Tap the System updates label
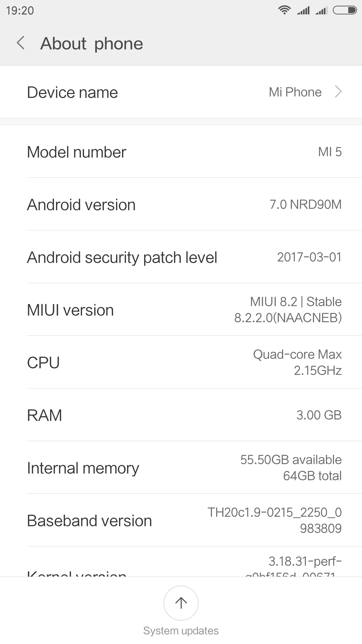 point(181,631)
